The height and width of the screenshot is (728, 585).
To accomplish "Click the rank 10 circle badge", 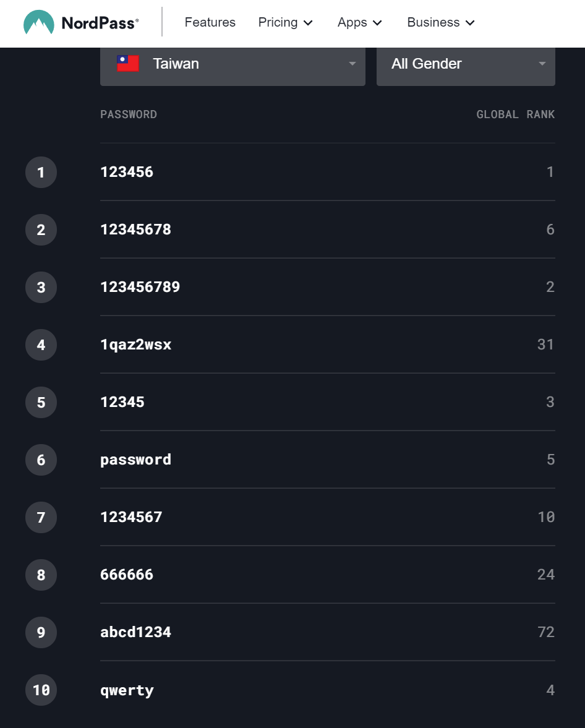I will coord(41,690).
